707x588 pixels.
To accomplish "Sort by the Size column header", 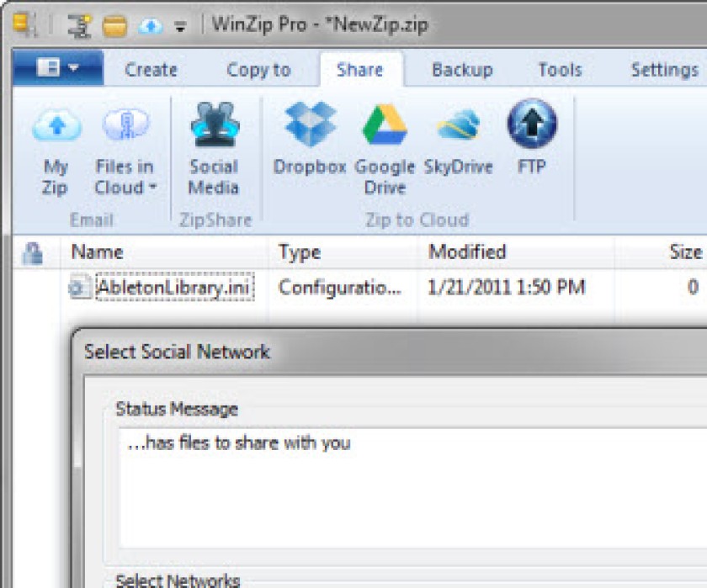I will [686, 252].
